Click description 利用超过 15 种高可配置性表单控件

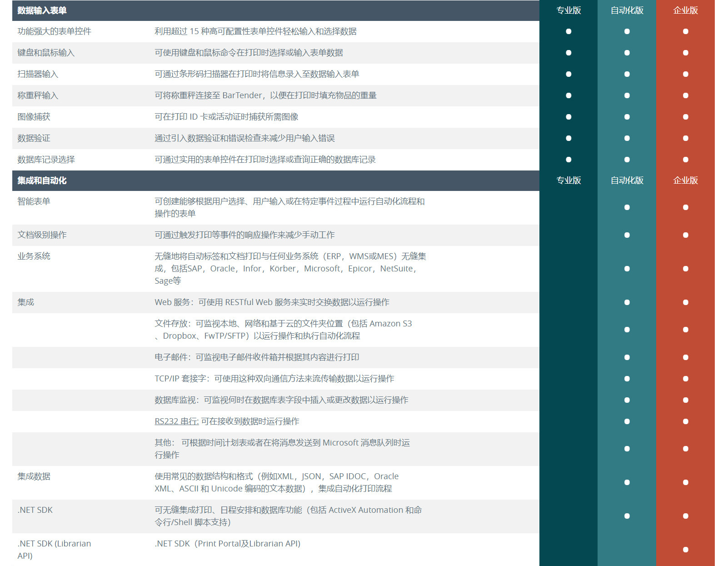click(255, 31)
